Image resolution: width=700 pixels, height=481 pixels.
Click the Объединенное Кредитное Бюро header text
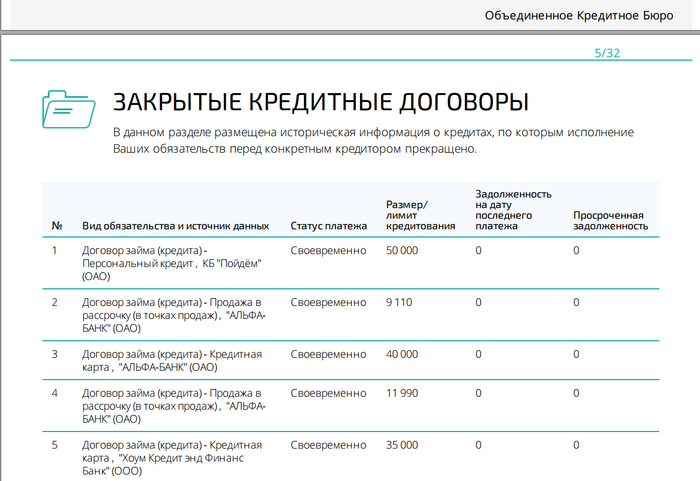pyautogui.click(x=587, y=15)
